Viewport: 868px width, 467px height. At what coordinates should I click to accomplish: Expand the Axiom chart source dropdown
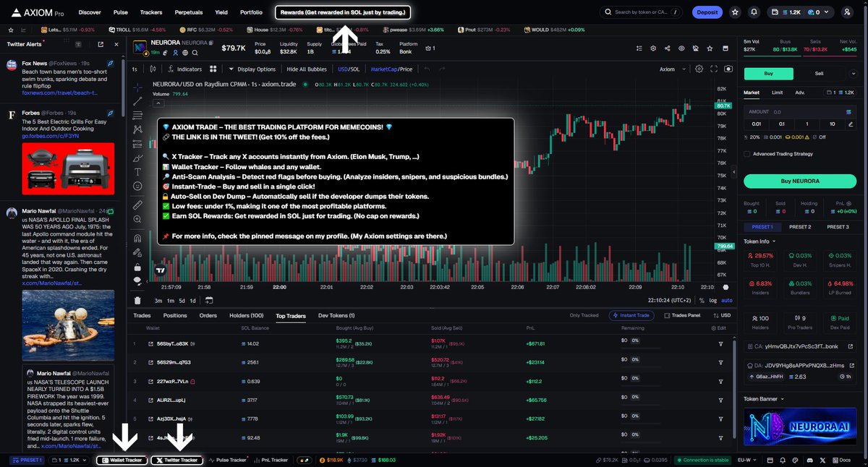671,69
